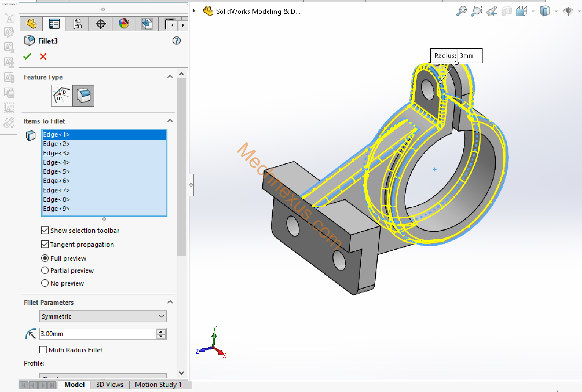This screenshot has height=392, width=582.
Task: Collapse the Items To Fillet section
Action: pos(170,121)
